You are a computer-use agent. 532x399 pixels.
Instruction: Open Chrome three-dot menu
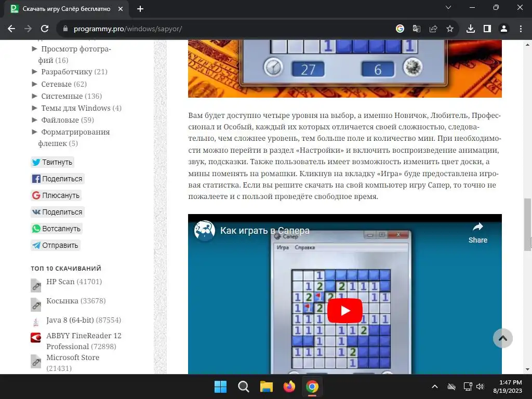(521, 29)
